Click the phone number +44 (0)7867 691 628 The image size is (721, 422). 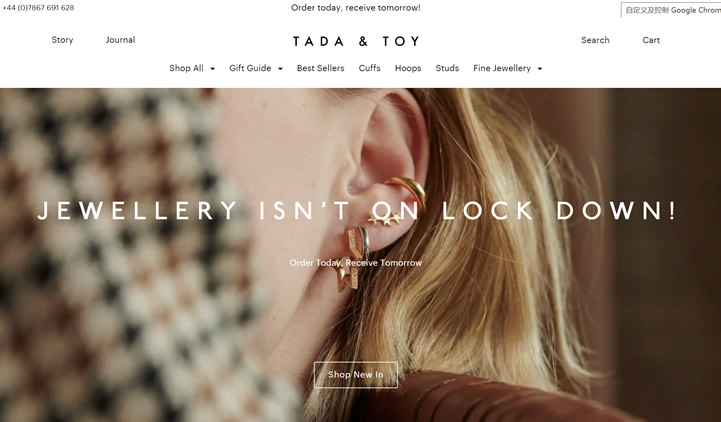point(38,8)
